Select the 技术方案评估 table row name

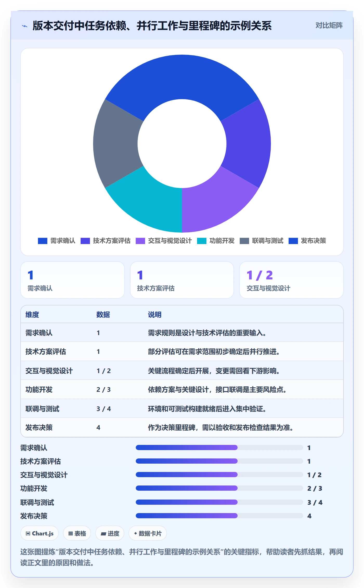click(46, 351)
